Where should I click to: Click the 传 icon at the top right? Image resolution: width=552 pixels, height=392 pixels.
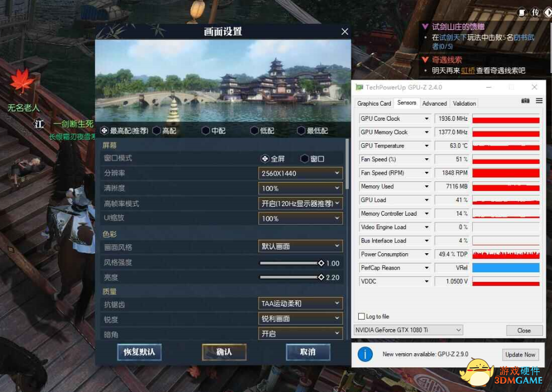[536, 12]
